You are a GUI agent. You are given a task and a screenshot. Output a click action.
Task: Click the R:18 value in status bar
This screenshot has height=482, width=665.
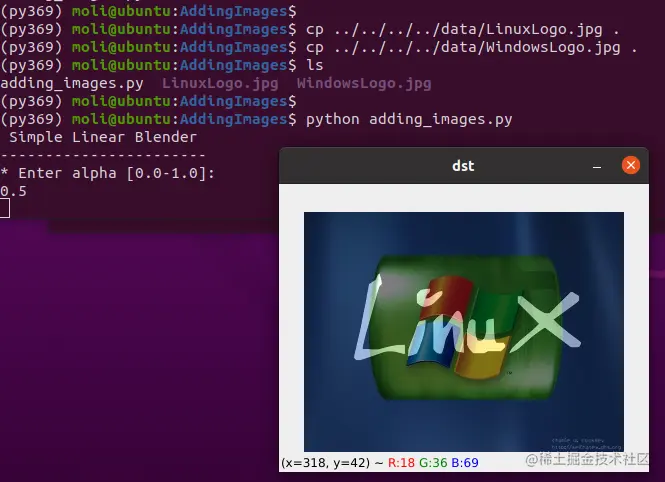(401, 462)
